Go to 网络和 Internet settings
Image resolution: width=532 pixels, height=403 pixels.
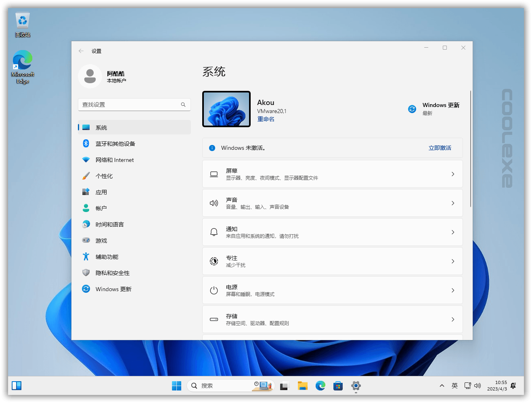point(134,160)
